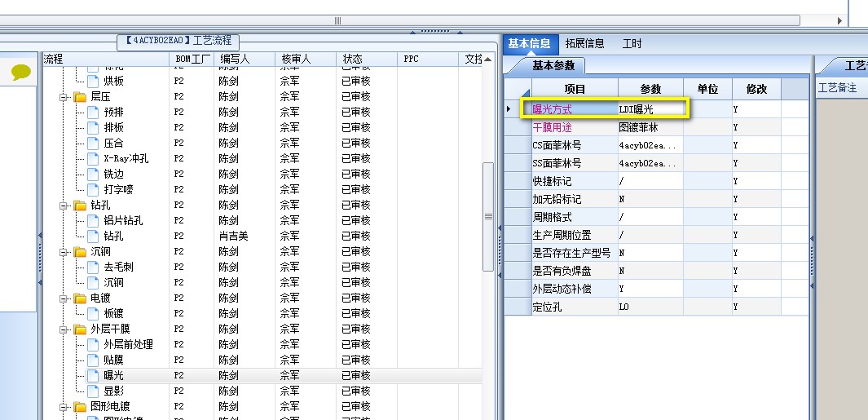Sort by the BOM工厂 column header
The width and height of the screenshot is (868, 420).
(x=192, y=59)
